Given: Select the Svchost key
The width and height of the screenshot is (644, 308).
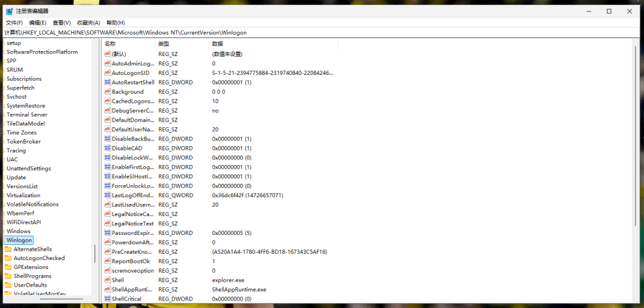Looking at the screenshot, I should click(x=17, y=96).
